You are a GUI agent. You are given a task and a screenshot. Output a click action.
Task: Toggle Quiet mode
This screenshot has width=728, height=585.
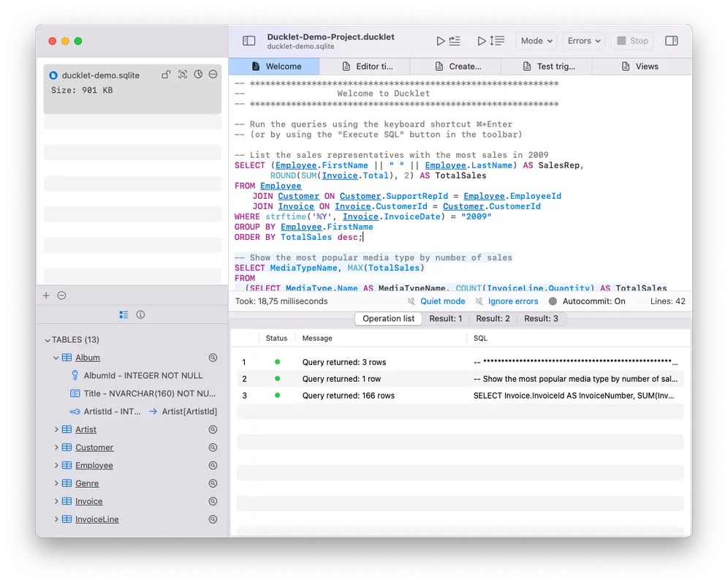click(x=436, y=301)
